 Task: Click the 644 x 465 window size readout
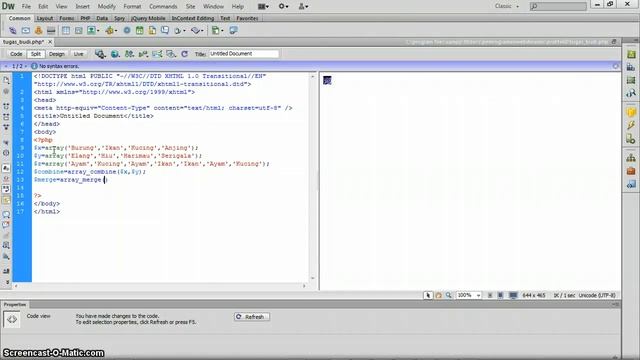coord(533,295)
